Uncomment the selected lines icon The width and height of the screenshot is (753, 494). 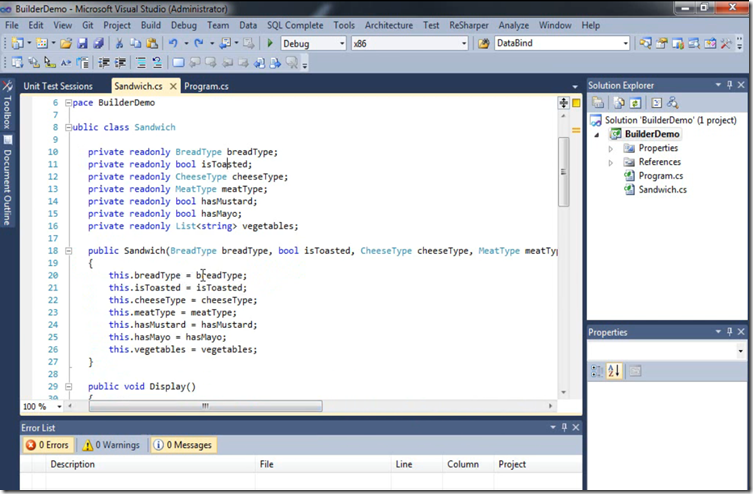click(x=157, y=62)
